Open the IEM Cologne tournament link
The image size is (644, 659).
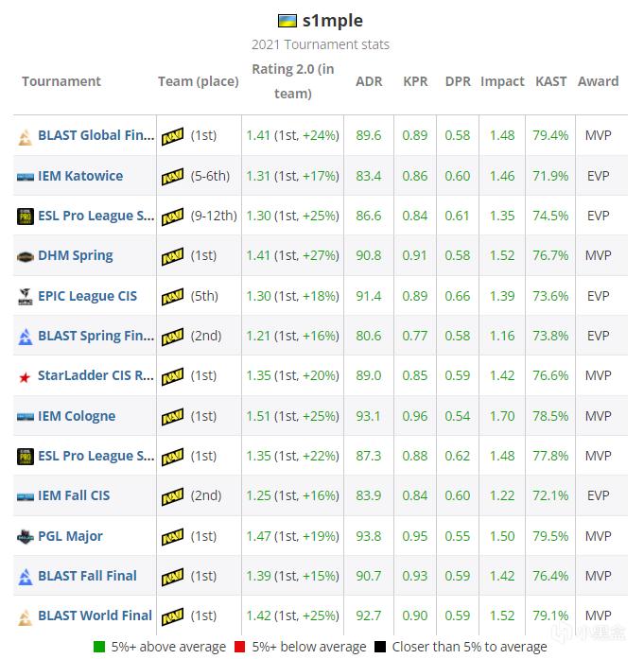pyautogui.click(x=77, y=416)
